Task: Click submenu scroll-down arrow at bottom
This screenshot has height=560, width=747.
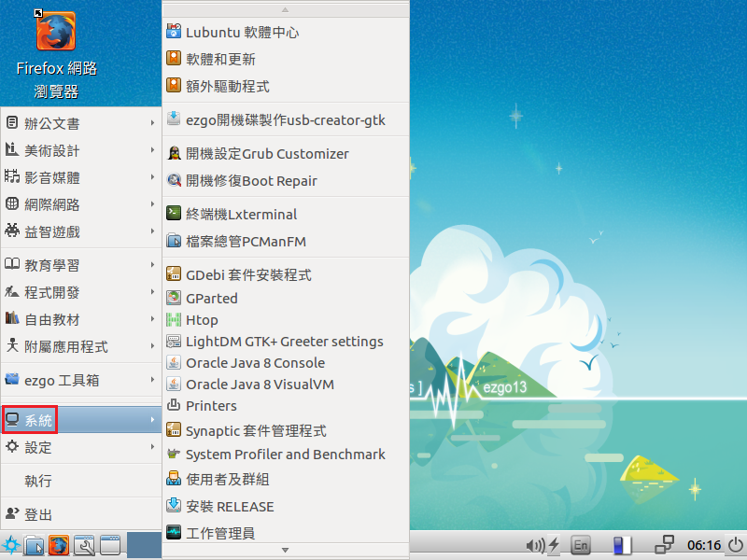Action: [x=286, y=550]
